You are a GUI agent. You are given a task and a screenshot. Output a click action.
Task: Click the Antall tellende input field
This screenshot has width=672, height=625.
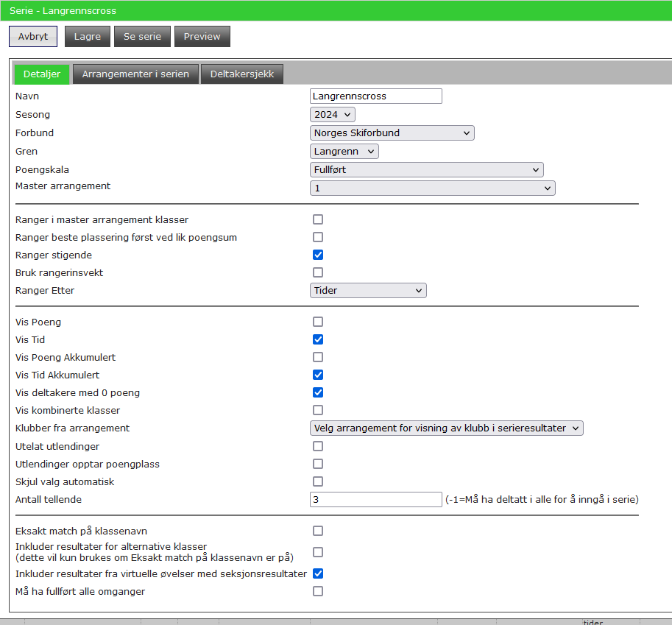[x=376, y=499]
